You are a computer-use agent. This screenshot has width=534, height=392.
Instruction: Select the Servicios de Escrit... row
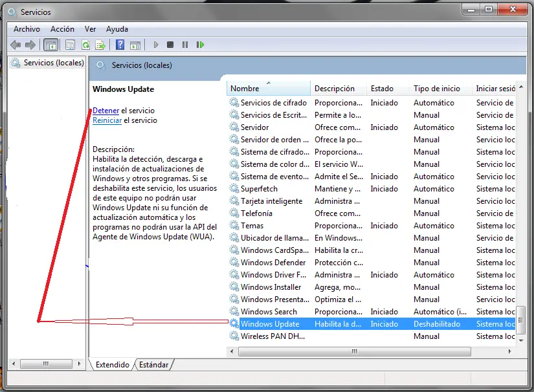click(x=372, y=115)
